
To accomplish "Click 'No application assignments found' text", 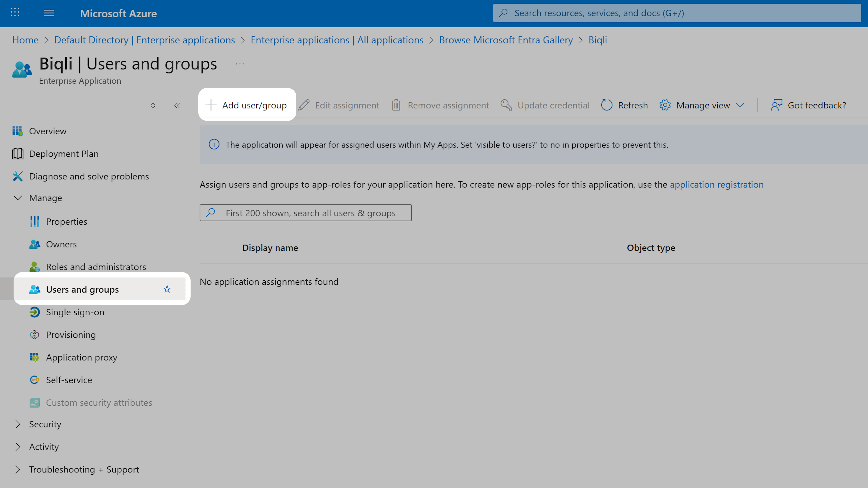I will [x=269, y=282].
